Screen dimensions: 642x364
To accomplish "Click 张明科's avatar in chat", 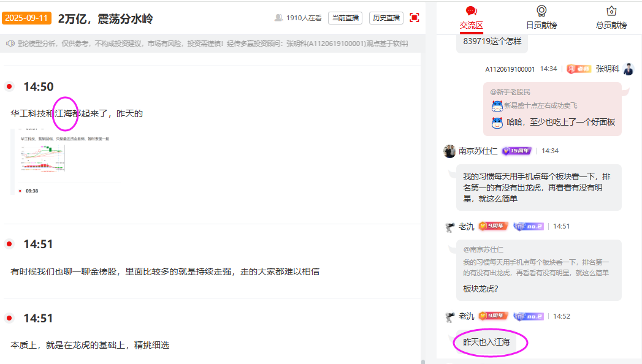I will (x=628, y=69).
